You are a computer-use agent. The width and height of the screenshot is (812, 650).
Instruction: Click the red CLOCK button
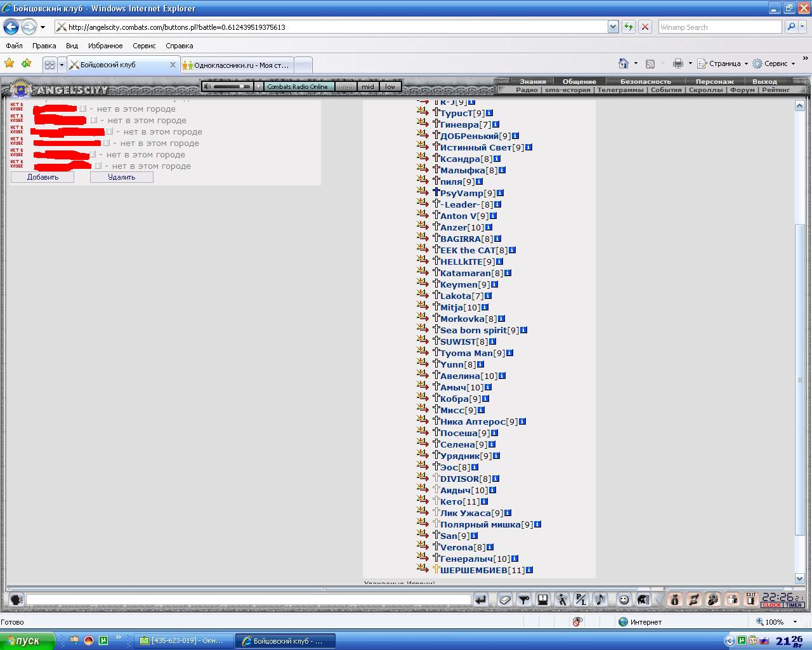(771, 605)
